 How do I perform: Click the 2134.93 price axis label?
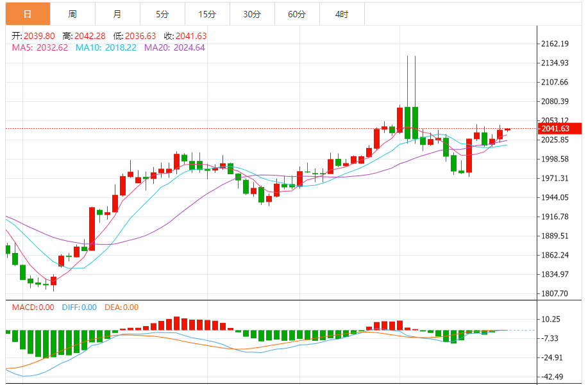pos(555,63)
